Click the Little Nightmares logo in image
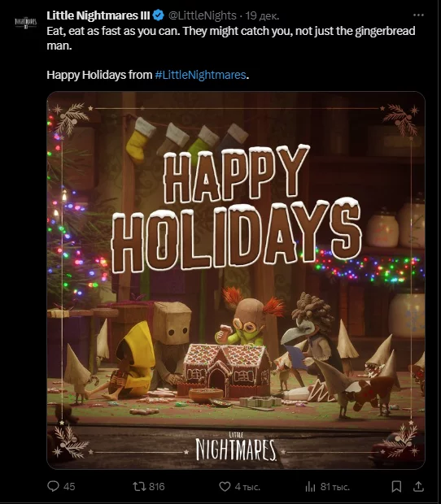 (x=236, y=447)
